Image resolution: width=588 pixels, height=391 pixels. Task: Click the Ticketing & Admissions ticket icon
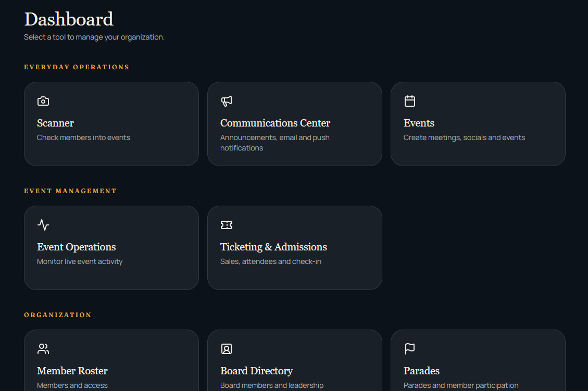(x=227, y=225)
